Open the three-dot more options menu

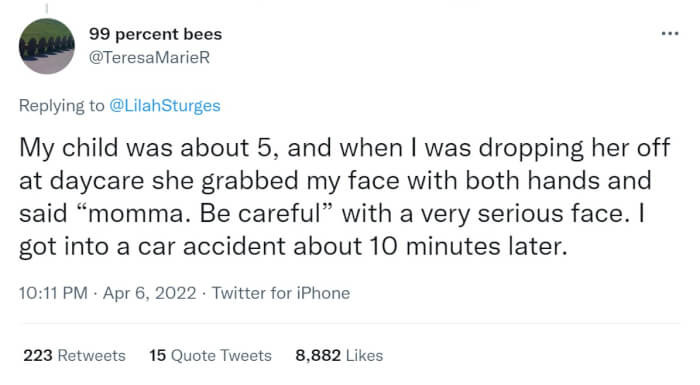[670, 33]
